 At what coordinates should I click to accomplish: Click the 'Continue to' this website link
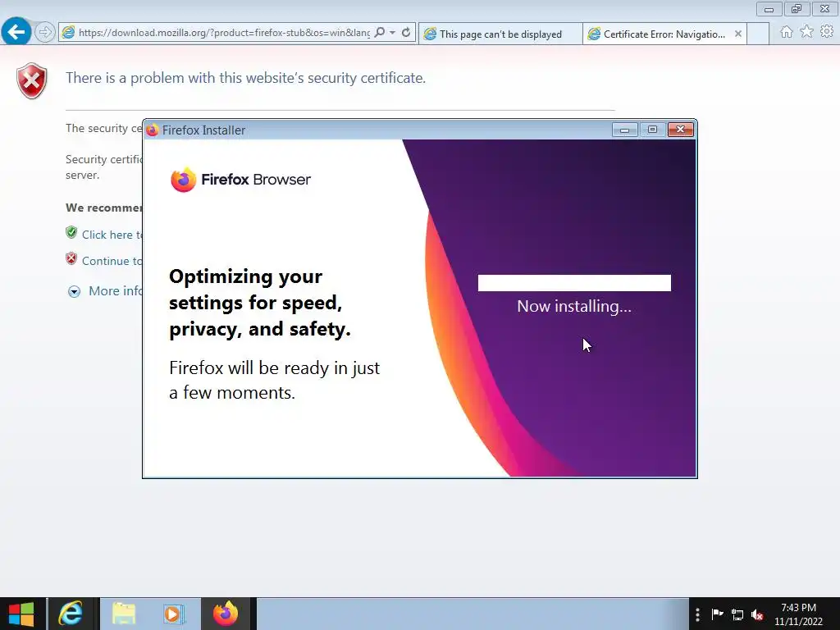(112, 261)
